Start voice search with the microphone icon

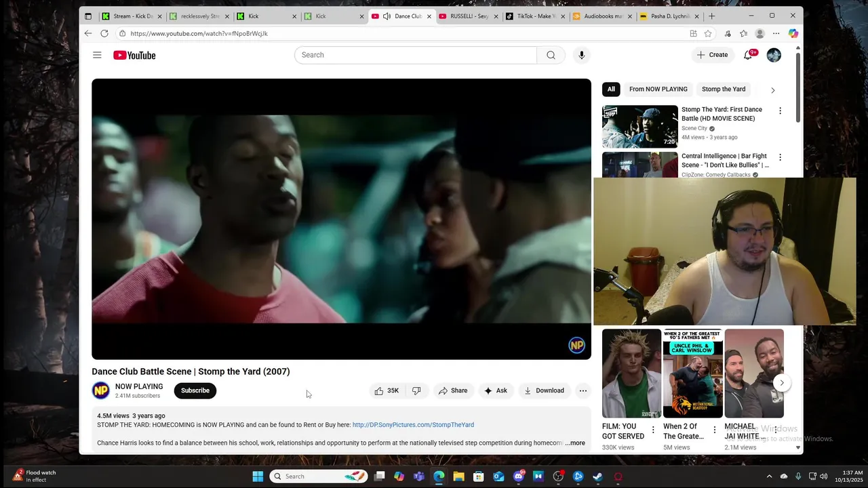tap(581, 55)
